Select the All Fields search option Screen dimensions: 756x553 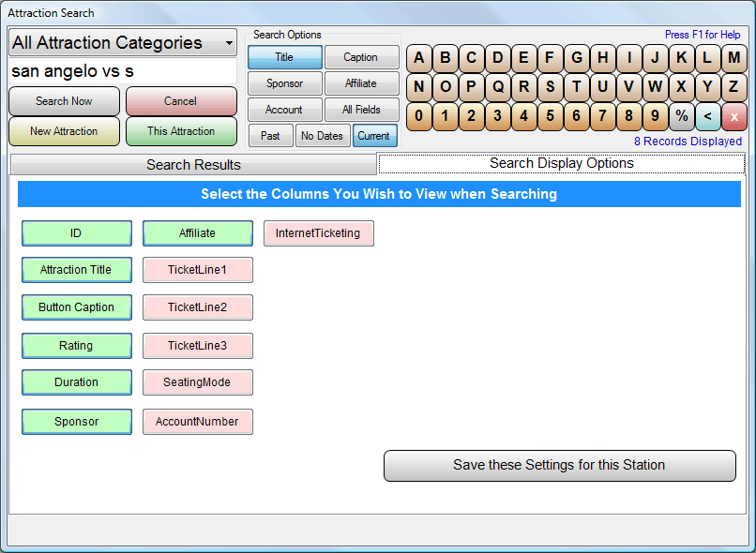pos(361,110)
